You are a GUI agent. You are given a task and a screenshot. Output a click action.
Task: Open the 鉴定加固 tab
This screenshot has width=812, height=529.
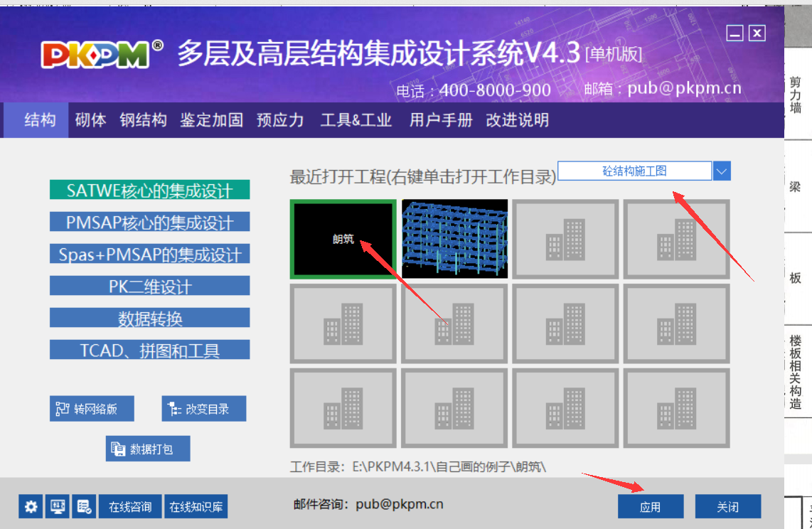211,120
